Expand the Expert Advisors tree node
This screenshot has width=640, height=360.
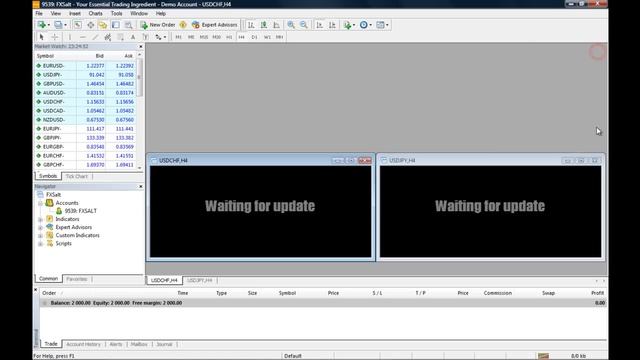[x=40, y=228]
